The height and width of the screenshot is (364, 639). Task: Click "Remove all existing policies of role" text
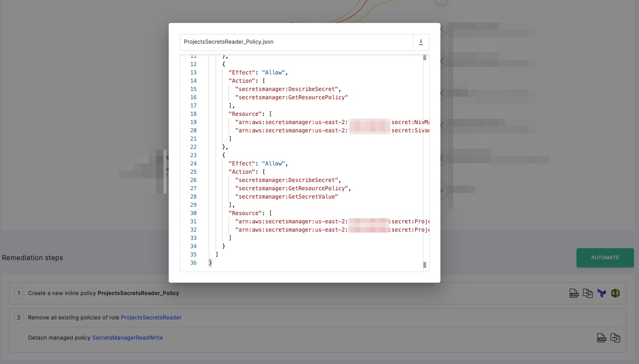pyautogui.click(x=74, y=318)
